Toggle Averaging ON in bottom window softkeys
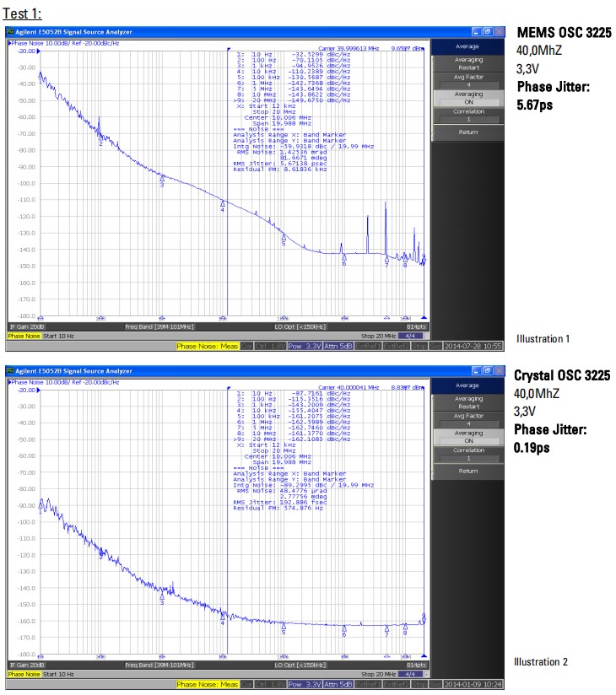 click(x=468, y=437)
